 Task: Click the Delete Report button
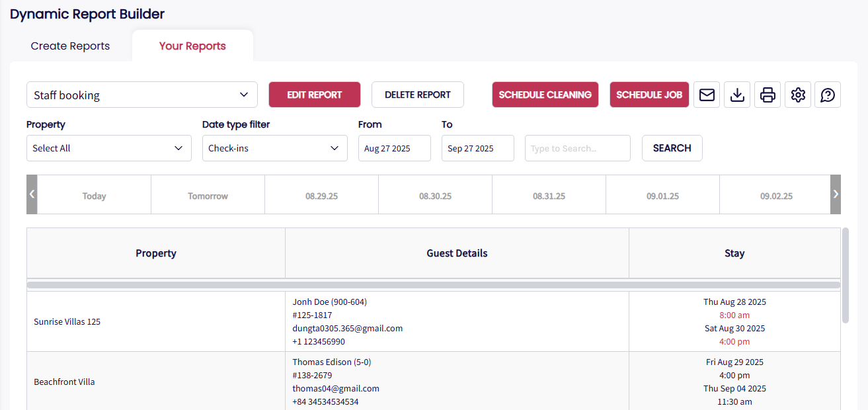coord(417,95)
